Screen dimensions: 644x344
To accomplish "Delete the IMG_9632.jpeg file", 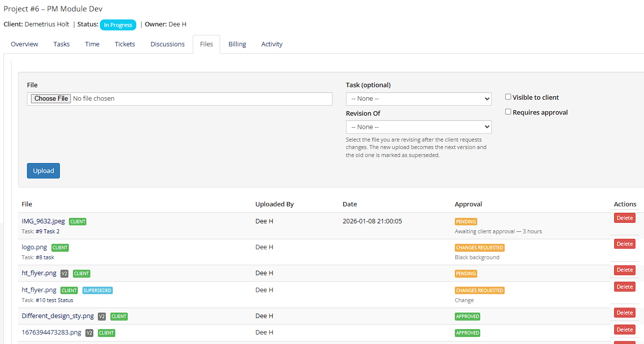I will click(625, 218).
